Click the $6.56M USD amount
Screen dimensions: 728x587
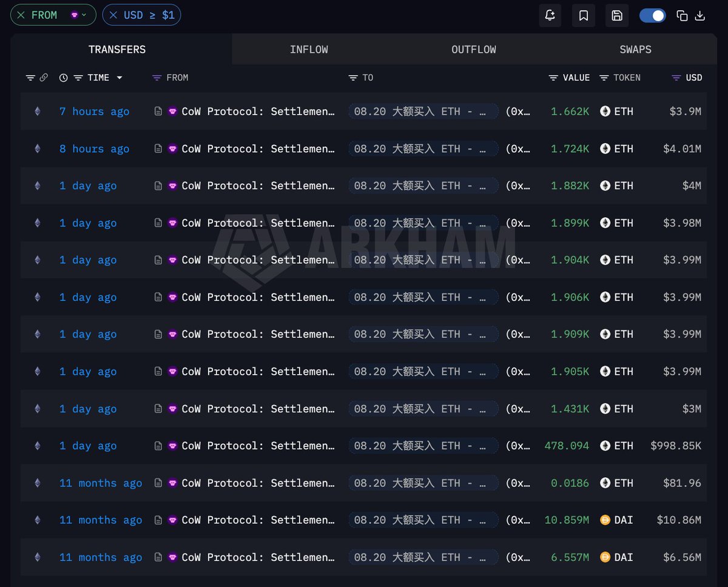[682, 557]
